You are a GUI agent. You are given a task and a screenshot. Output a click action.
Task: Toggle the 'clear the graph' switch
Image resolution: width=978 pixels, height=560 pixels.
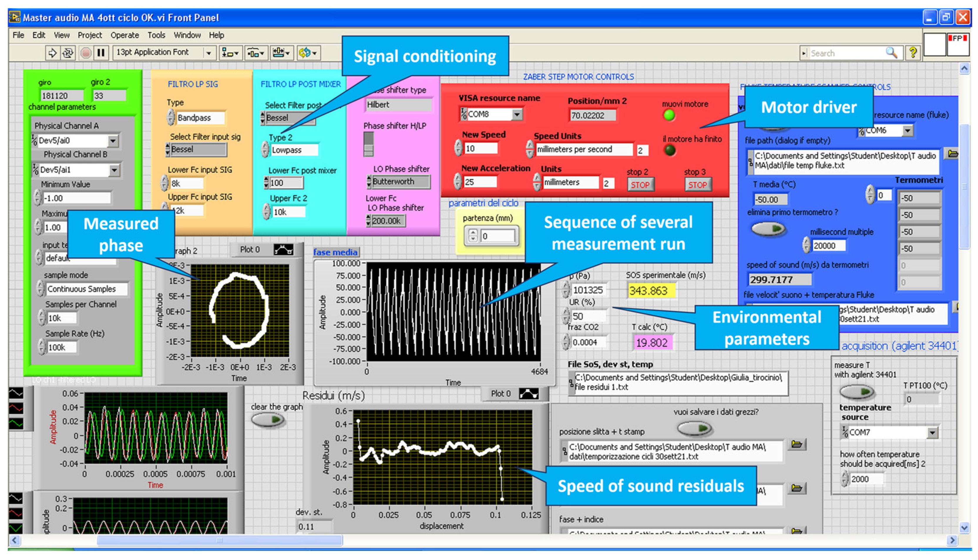coord(268,420)
